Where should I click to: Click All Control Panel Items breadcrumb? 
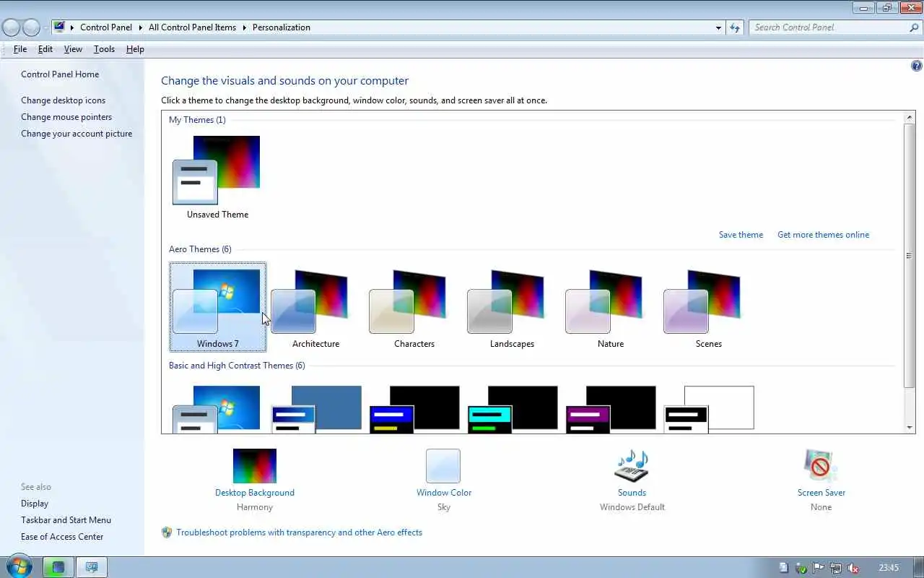point(192,27)
